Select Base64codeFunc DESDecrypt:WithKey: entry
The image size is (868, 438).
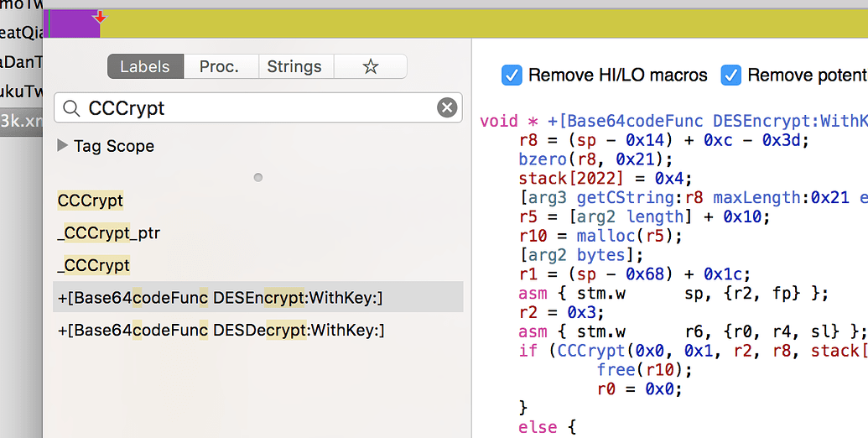click(221, 331)
